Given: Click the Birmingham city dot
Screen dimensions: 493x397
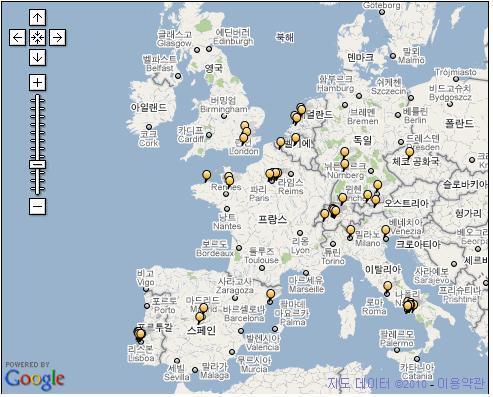Looking at the screenshot, I should [x=224, y=116].
